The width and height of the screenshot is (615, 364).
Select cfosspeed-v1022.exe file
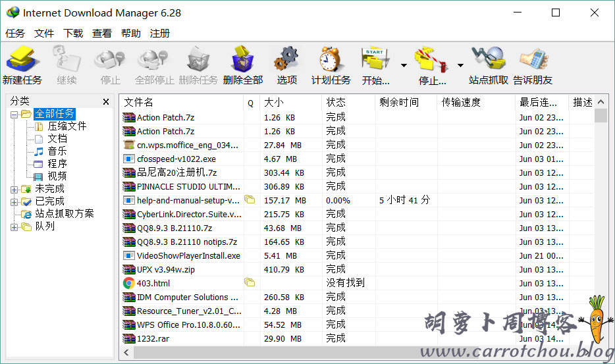pyautogui.click(x=176, y=159)
